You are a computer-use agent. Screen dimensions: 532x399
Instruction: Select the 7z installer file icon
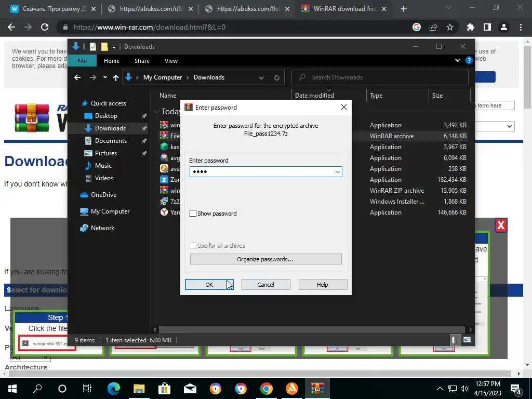(164, 201)
